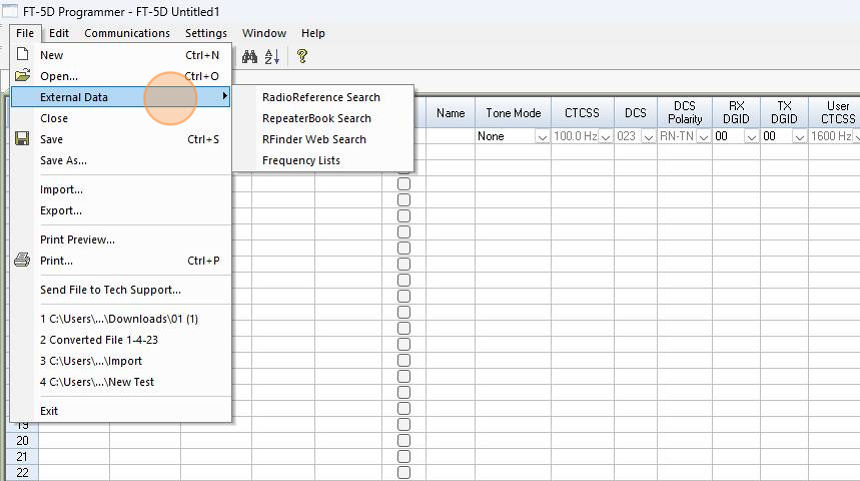The width and height of the screenshot is (860, 481).
Task: Close the File menu via File
Action: [x=25, y=33]
